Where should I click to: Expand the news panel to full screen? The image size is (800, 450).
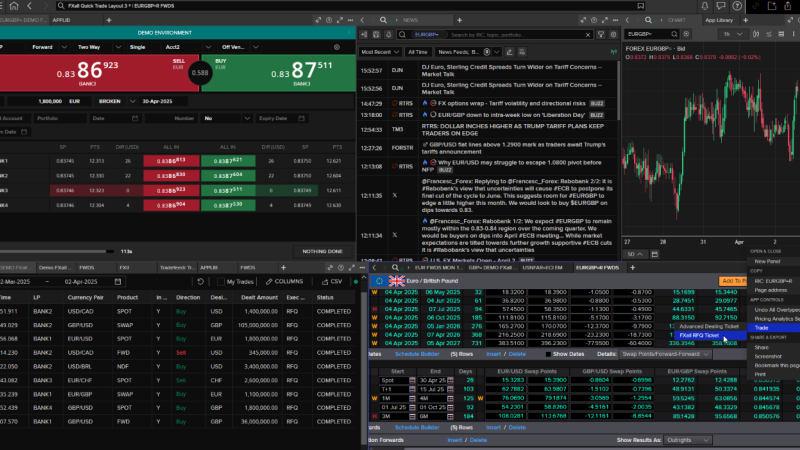click(605, 20)
